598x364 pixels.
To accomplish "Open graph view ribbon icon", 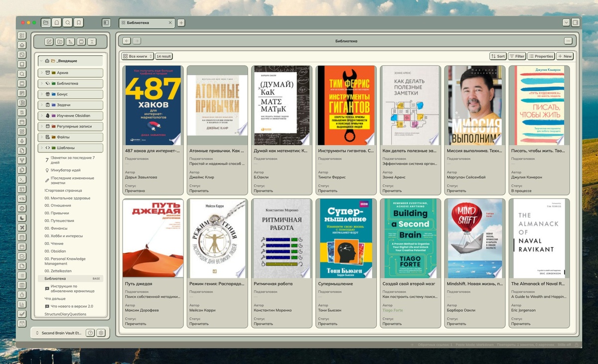I will coord(21,160).
